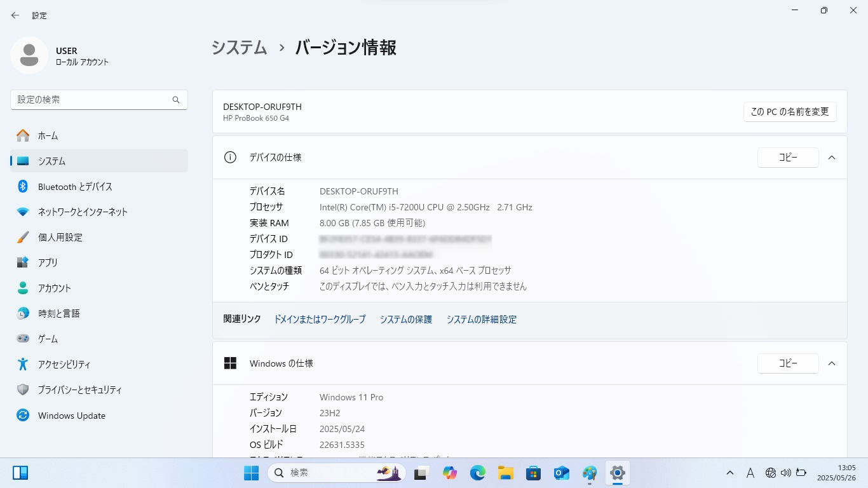
Task: Open アプリ settings
Action: coord(99,262)
